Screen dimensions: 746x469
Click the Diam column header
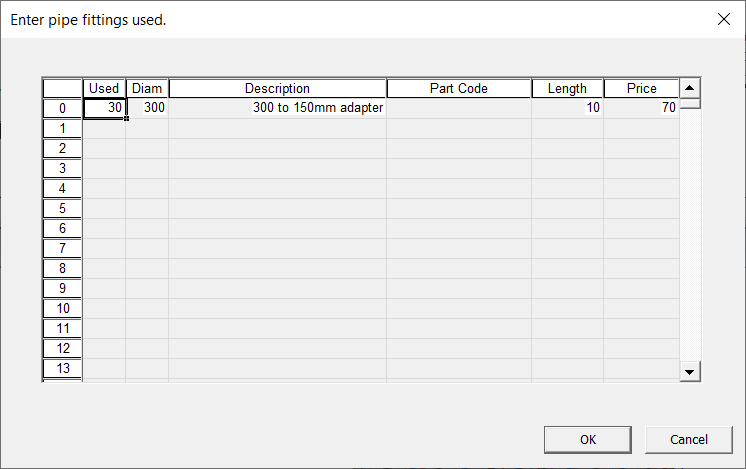pyautogui.click(x=147, y=88)
